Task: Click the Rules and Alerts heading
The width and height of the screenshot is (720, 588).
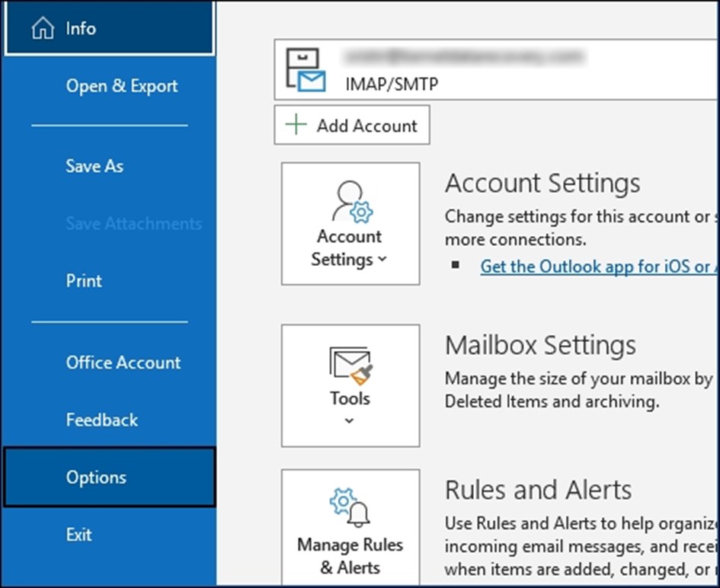Action: (538, 490)
